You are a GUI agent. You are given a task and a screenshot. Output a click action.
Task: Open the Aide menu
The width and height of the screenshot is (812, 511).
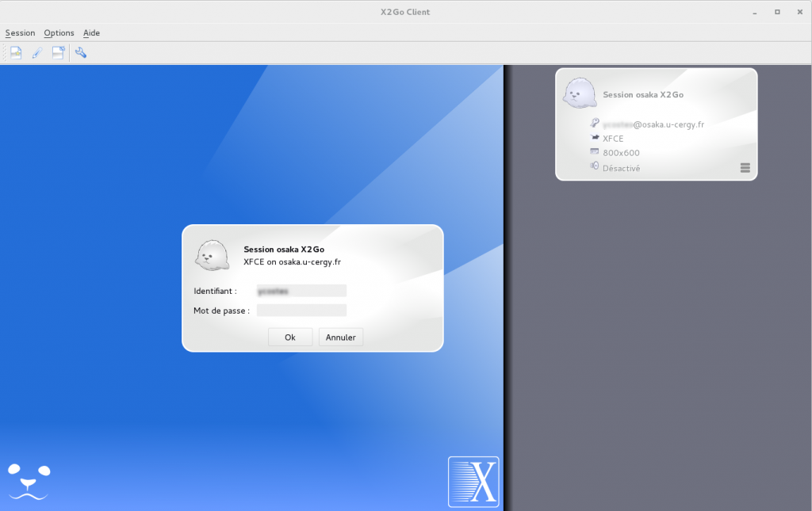point(92,33)
